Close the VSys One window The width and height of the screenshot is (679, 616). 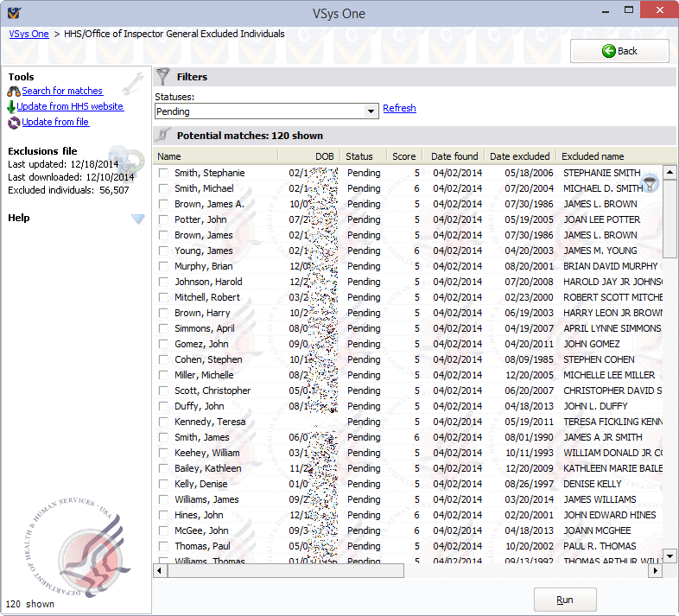[659, 10]
